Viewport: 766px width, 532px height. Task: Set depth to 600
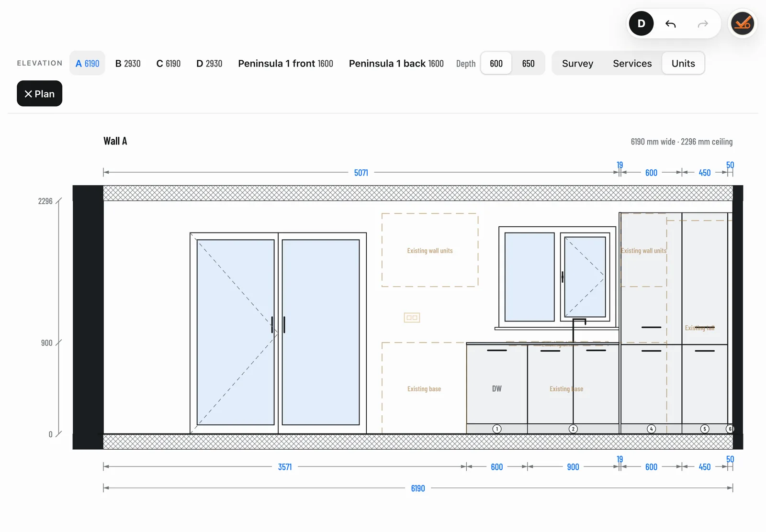tap(496, 63)
